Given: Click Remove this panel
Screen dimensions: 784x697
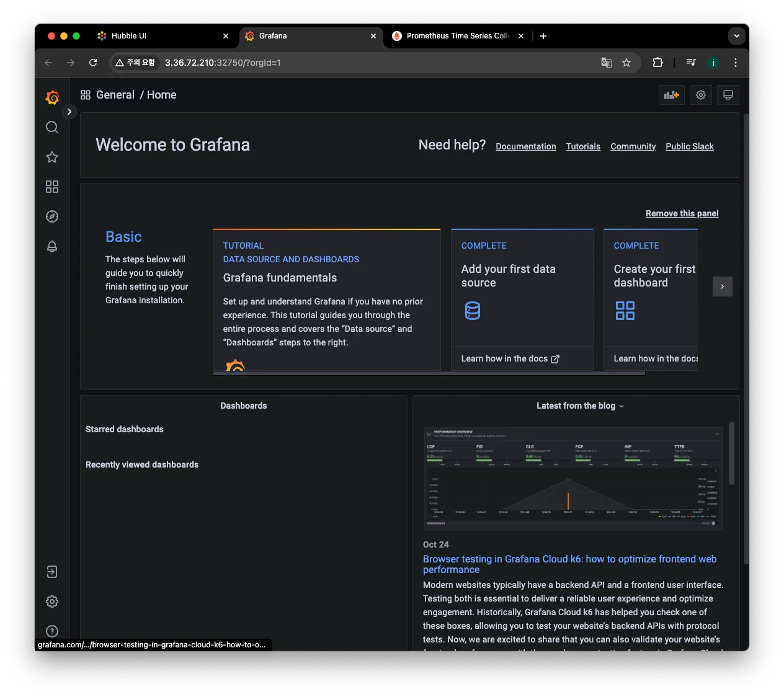Looking at the screenshot, I should pyautogui.click(x=682, y=213).
